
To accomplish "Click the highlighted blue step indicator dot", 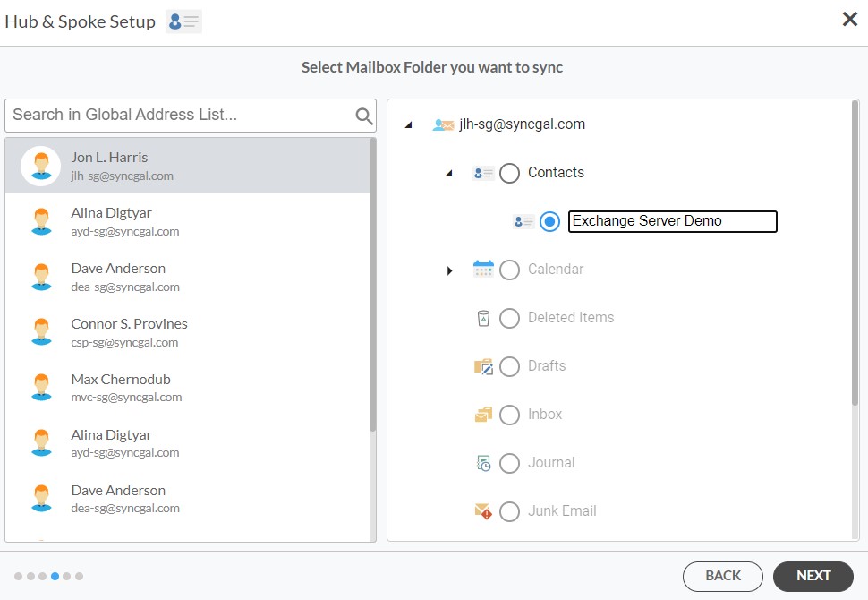I will tap(55, 576).
